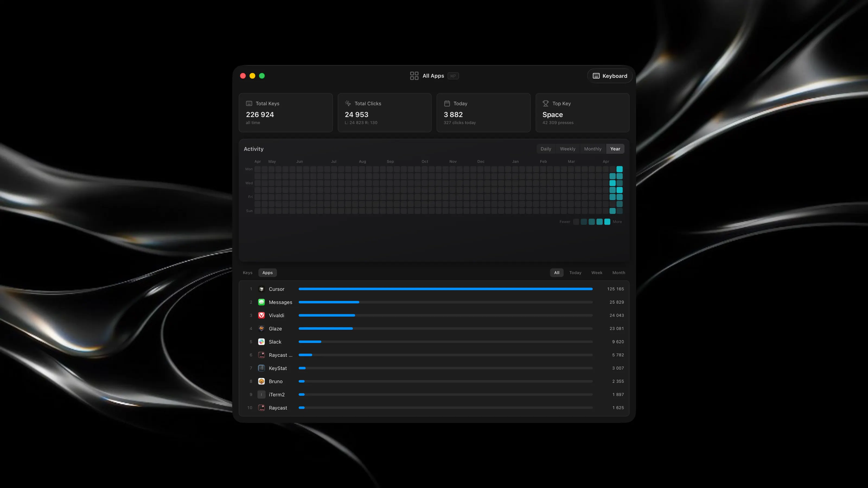Screen dimensions: 868x488
Task: Click the value 226 924
Action: pyautogui.click(x=260, y=114)
